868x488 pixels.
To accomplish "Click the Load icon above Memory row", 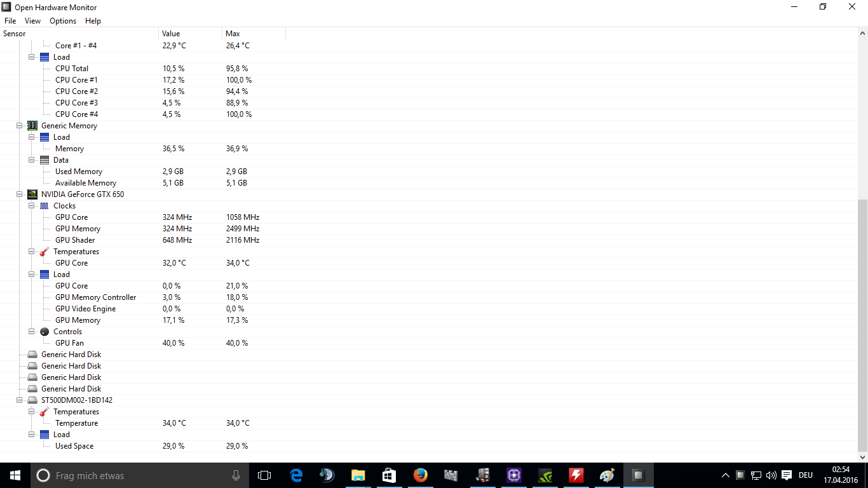I will 44,137.
